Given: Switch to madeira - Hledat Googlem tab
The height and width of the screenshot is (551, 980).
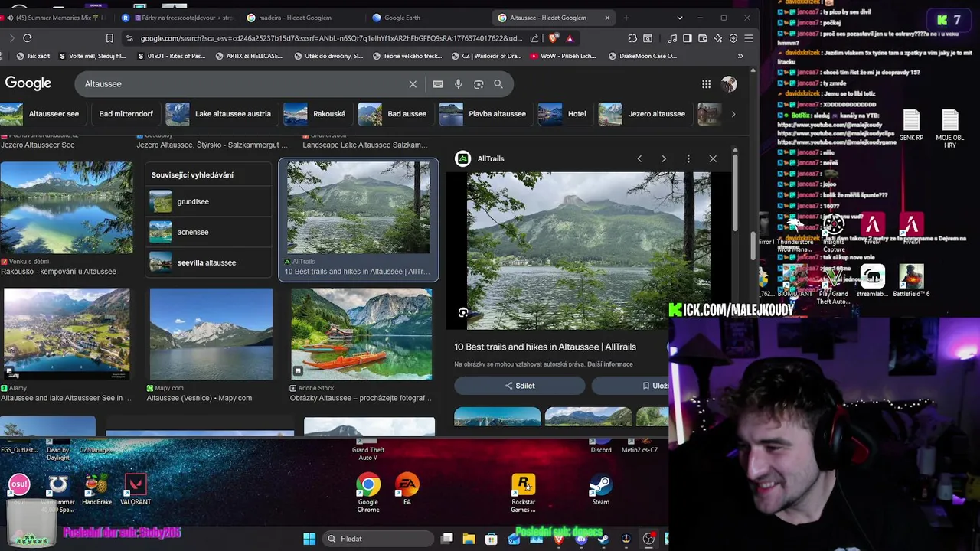Looking at the screenshot, I should pos(303,18).
